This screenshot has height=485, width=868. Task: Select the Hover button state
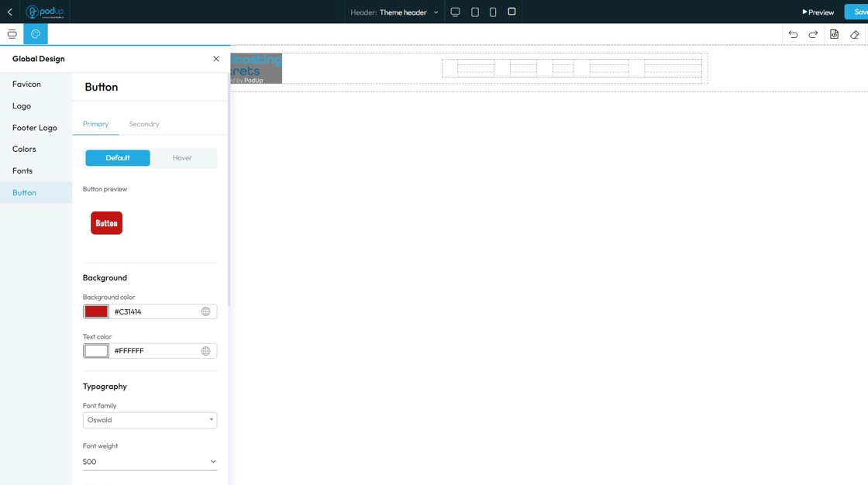pos(182,158)
